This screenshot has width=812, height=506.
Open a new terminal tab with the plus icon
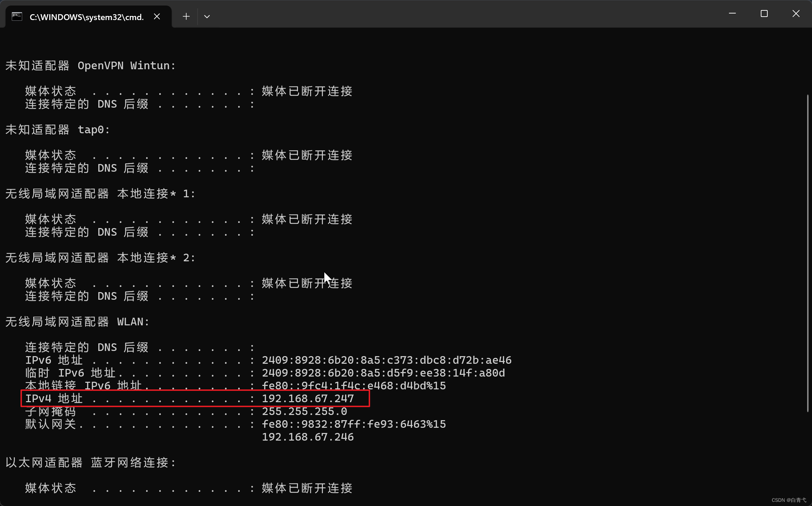[186, 16]
